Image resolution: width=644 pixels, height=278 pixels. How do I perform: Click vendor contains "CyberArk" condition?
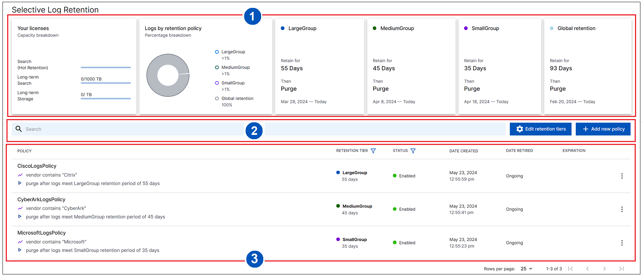click(x=56, y=208)
